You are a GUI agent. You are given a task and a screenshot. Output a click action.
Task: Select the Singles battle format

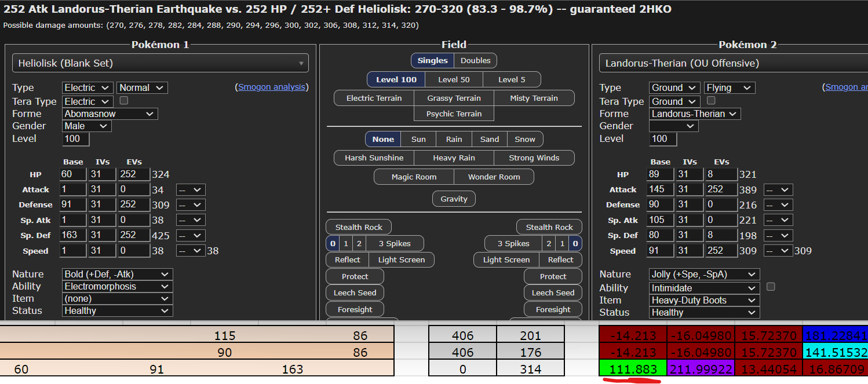tap(432, 60)
